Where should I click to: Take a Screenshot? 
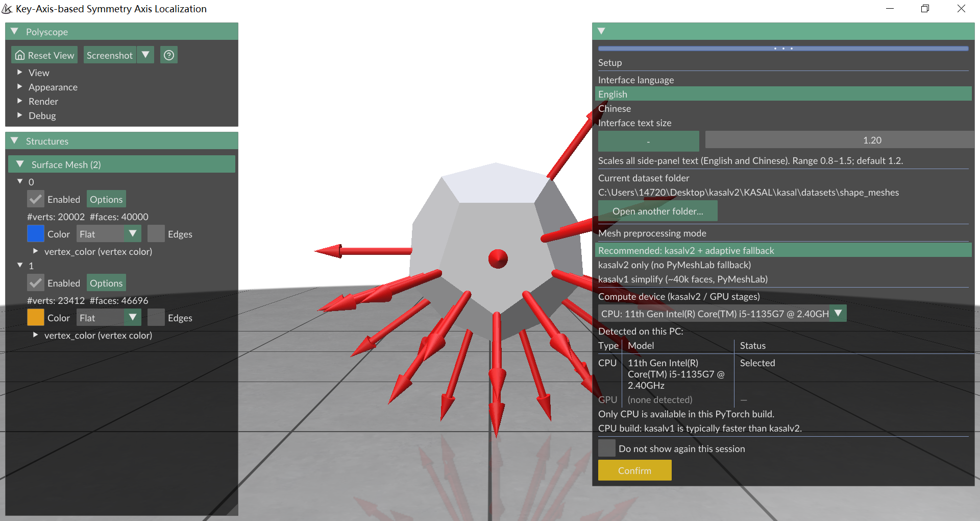[x=110, y=55]
